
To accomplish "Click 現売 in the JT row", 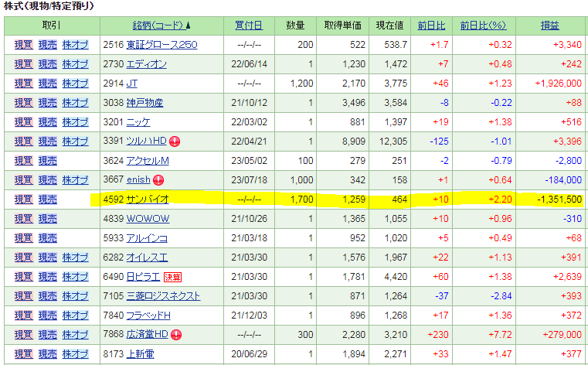I will pos(48,84).
